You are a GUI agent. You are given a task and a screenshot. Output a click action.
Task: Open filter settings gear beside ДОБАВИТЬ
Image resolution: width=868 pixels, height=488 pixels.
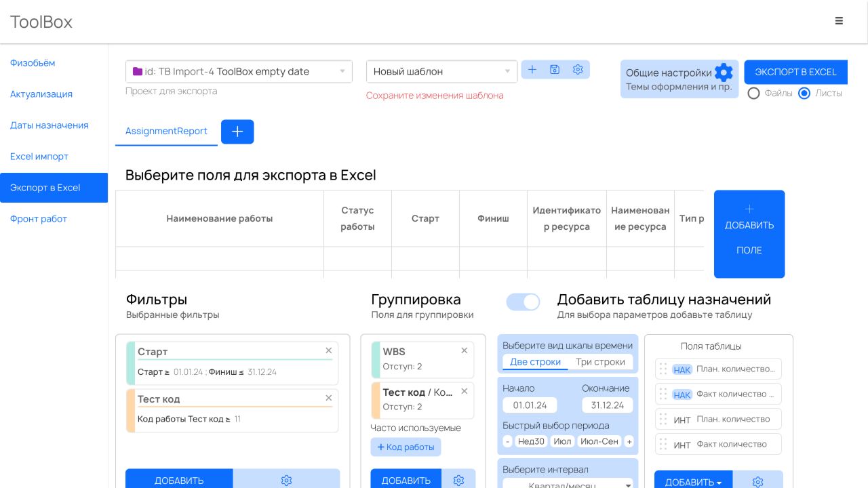point(286,480)
